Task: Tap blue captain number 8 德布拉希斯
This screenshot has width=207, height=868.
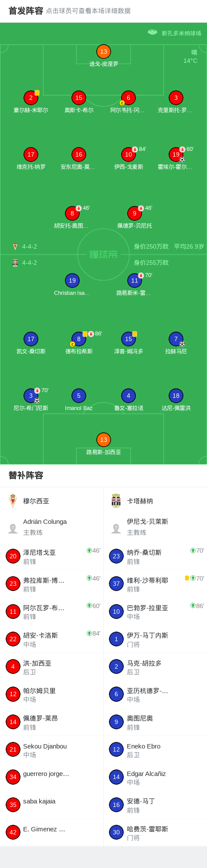Action: tap(78, 339)
